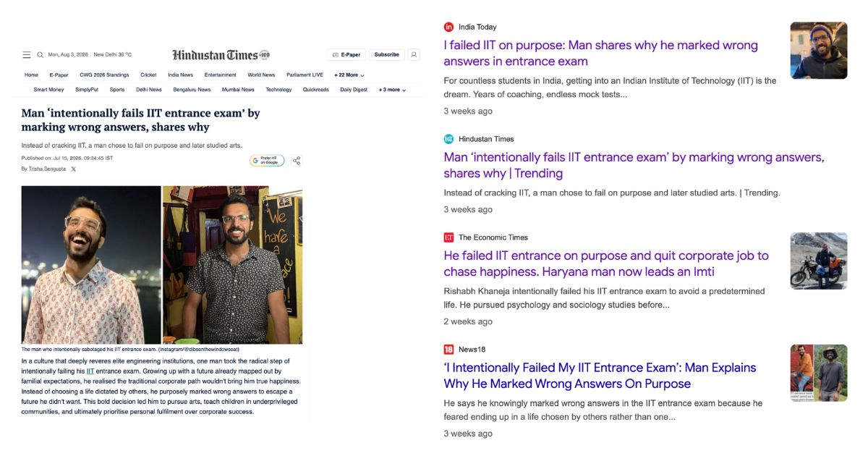Open Hindustan Times 'intentionally fails IIT' result headline
Viewport: 868px width, 456px height.
tap(634, 165)
